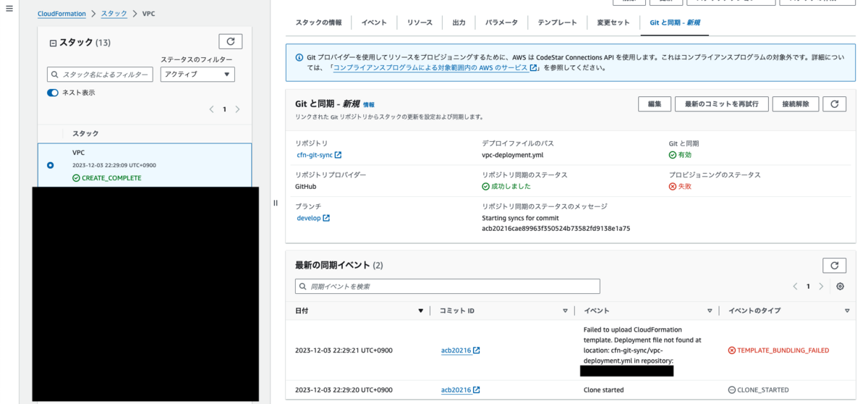
Task: Sort by event column arrow
Action: click(x=710, y=311)
